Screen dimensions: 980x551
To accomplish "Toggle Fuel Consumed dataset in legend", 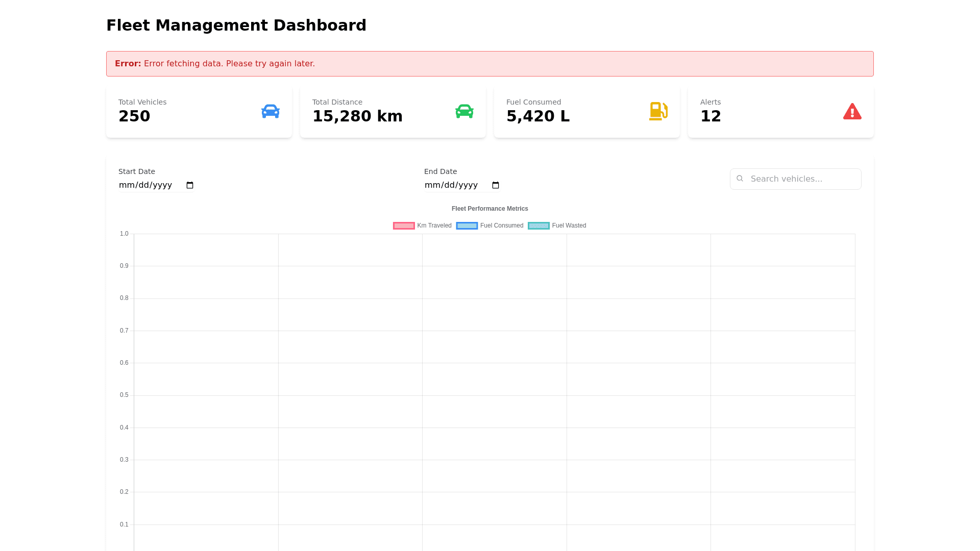I will coord(501,226).
